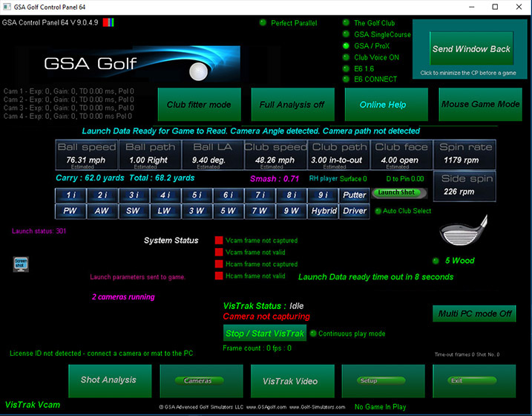
Task: Click the Spin rate data field
Action: point(465,153)
